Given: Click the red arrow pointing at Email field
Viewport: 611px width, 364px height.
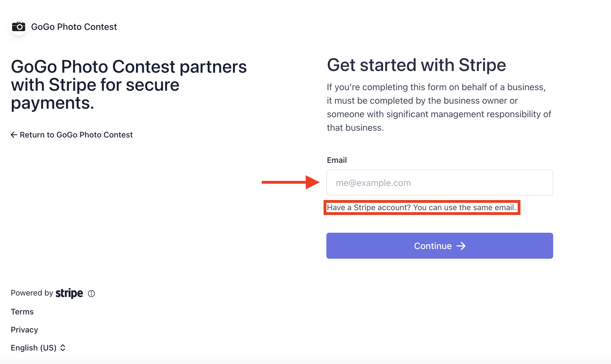Looking at the screenshot, I should [x=291, y=182].
